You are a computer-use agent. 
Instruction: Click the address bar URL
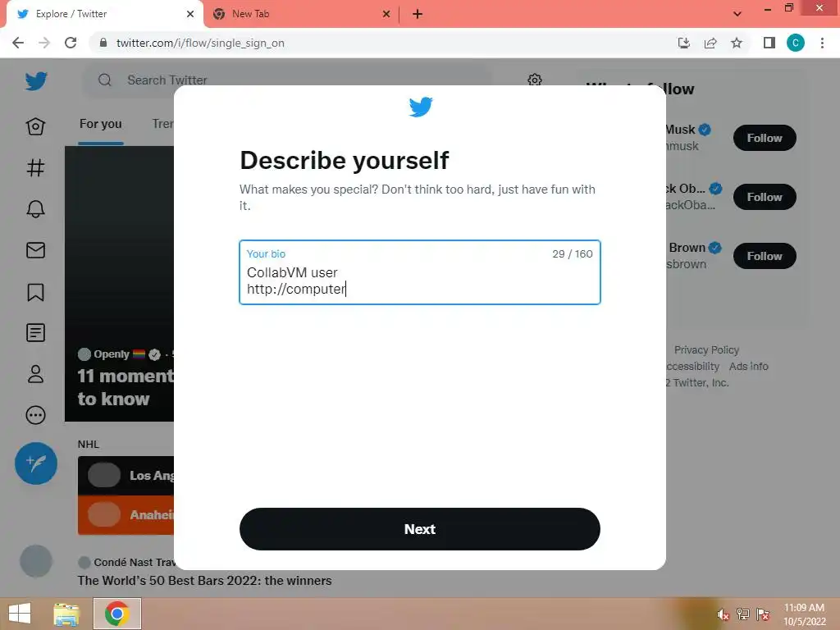click(x=200, y=43)
